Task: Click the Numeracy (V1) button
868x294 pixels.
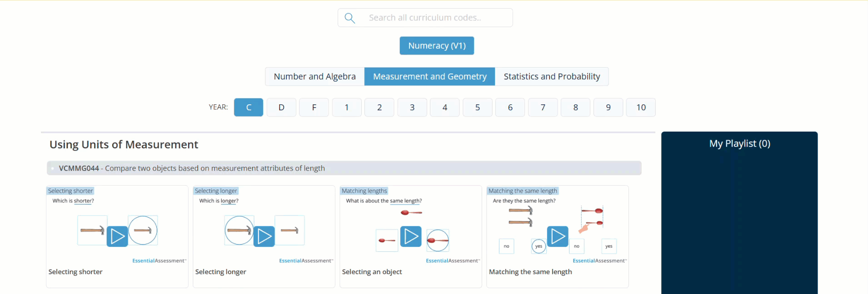Action: coord(437,46)
